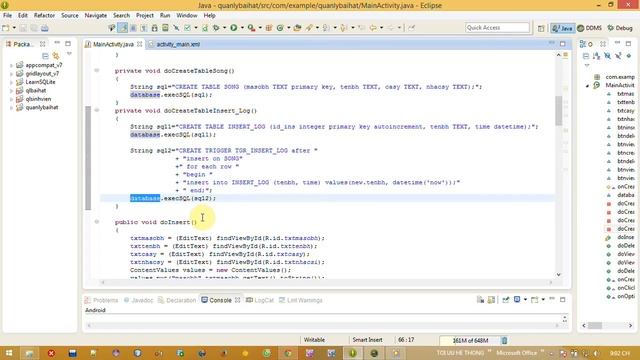Click the Quick Access search field
640x360 pixels.
point(497,27)
